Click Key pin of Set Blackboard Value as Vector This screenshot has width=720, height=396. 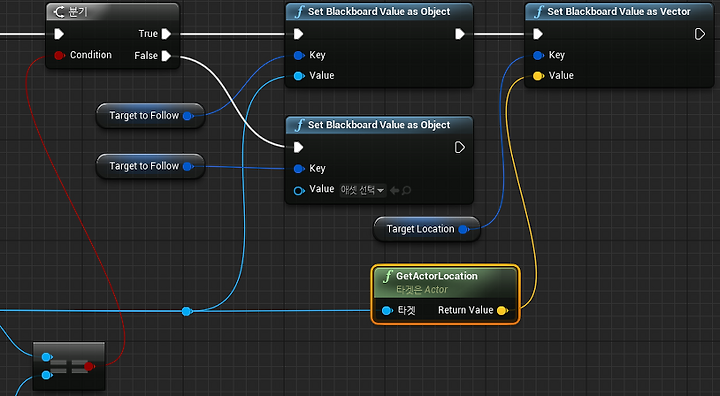(x=539, y=55)
